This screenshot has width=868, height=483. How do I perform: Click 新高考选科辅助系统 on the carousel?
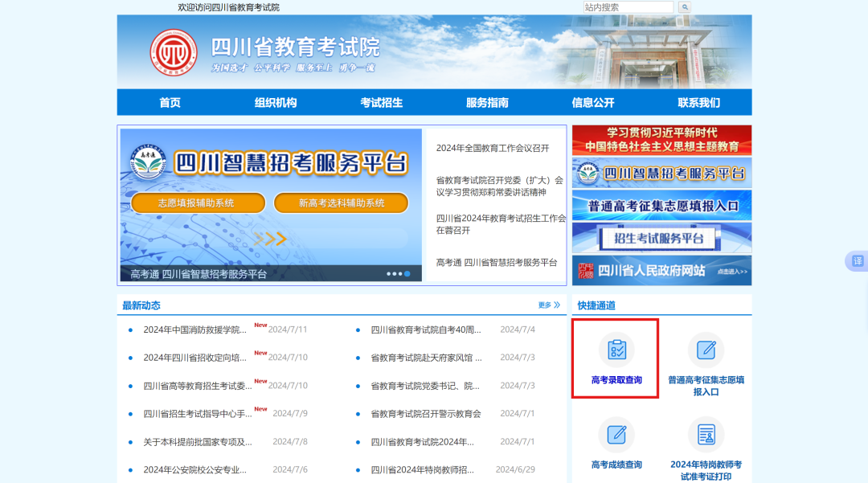(342, 203)
